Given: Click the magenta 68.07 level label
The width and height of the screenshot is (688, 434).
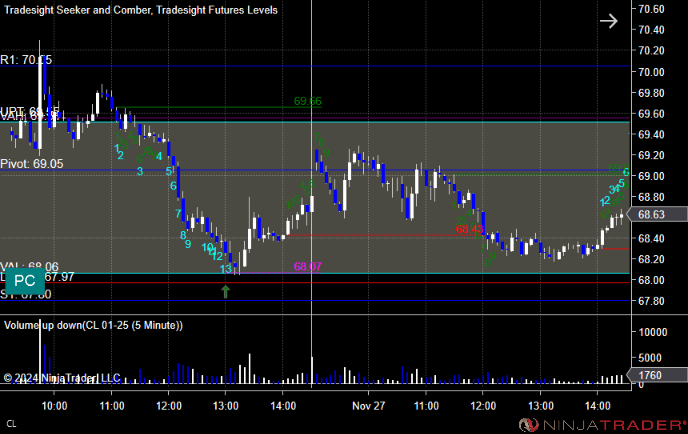Looking at the screenshot, I should point(308,266).
